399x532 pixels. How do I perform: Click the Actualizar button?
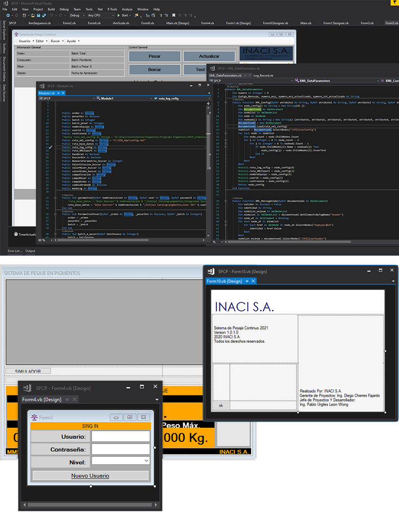209,56
